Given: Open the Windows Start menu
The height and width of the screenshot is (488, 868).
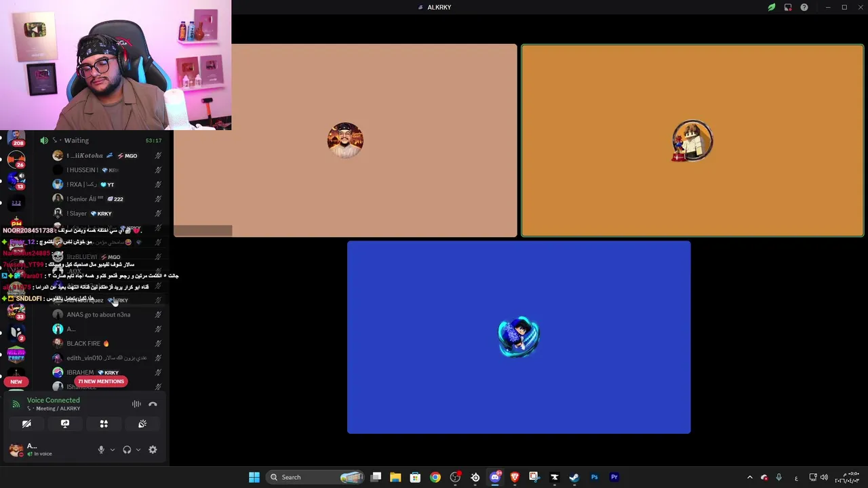Looking at the screenshot, I should point(254,477).
